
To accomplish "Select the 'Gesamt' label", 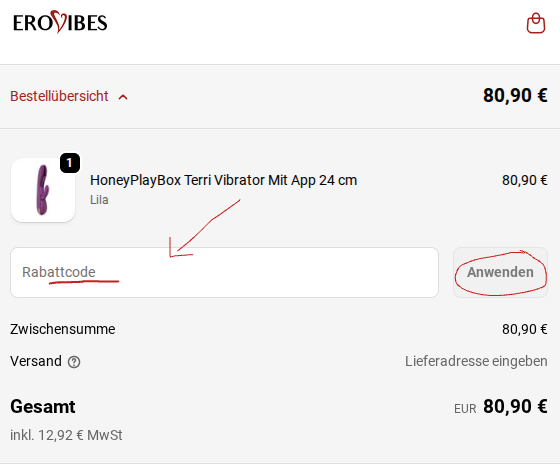I will [43, 406].
